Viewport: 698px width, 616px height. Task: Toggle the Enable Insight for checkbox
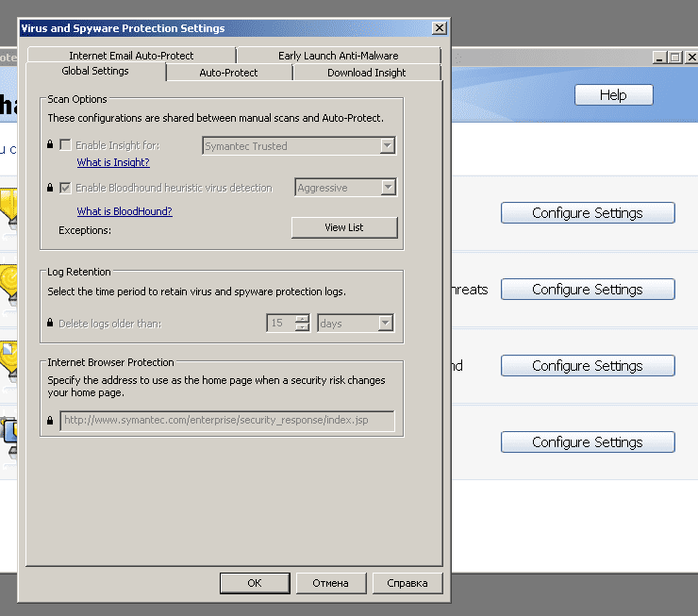click(x=65, y=145)
